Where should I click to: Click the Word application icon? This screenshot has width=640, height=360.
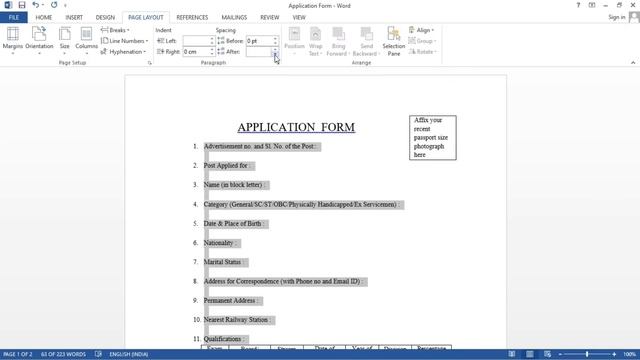pos(8,5)
